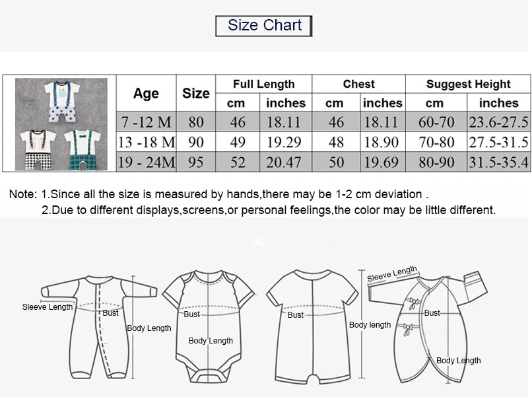
Task: Click the inches subheader under Suggest Height
Action: pyautogui.click(x=499, y=102)
